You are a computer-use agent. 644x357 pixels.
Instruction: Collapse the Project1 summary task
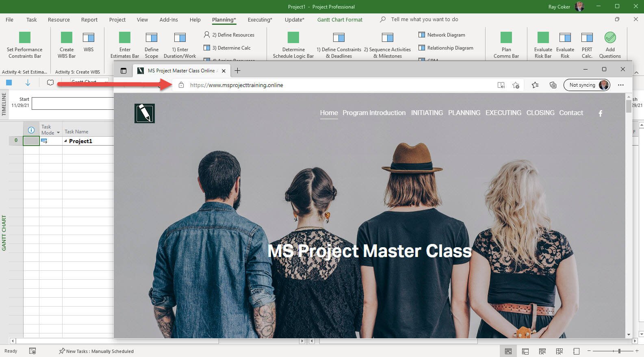[65, 141]
